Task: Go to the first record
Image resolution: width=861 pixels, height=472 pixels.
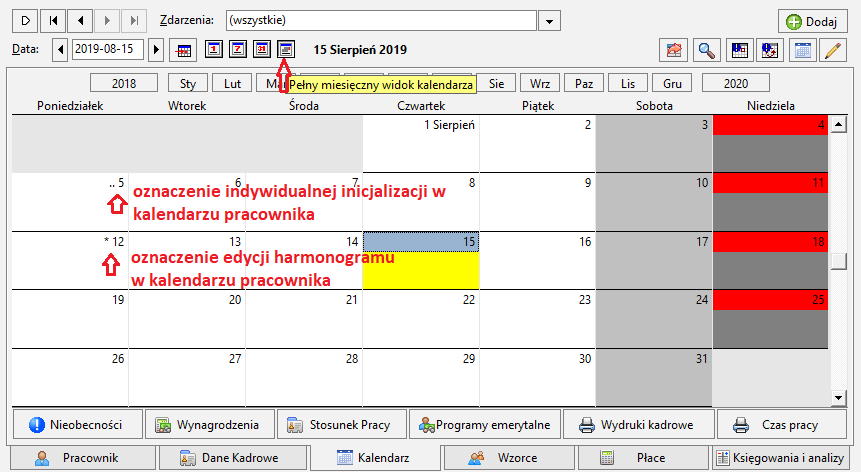Action: pos(53,21)
